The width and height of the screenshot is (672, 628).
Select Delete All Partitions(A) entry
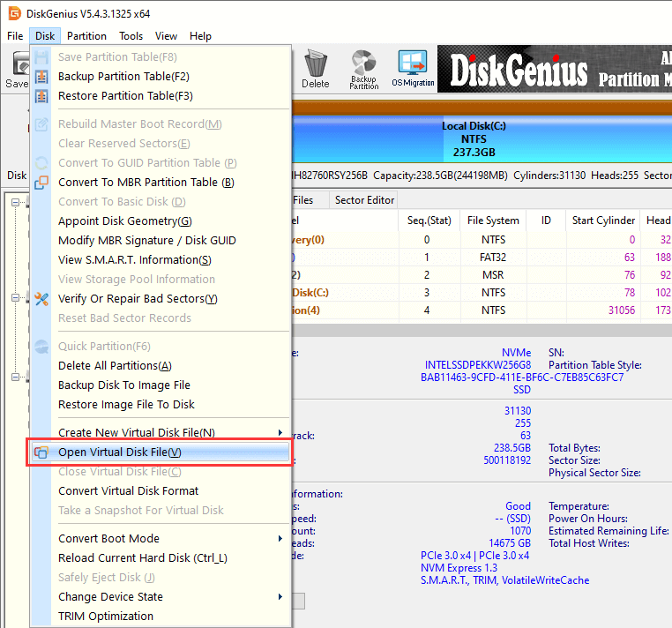tap(115, 366)
